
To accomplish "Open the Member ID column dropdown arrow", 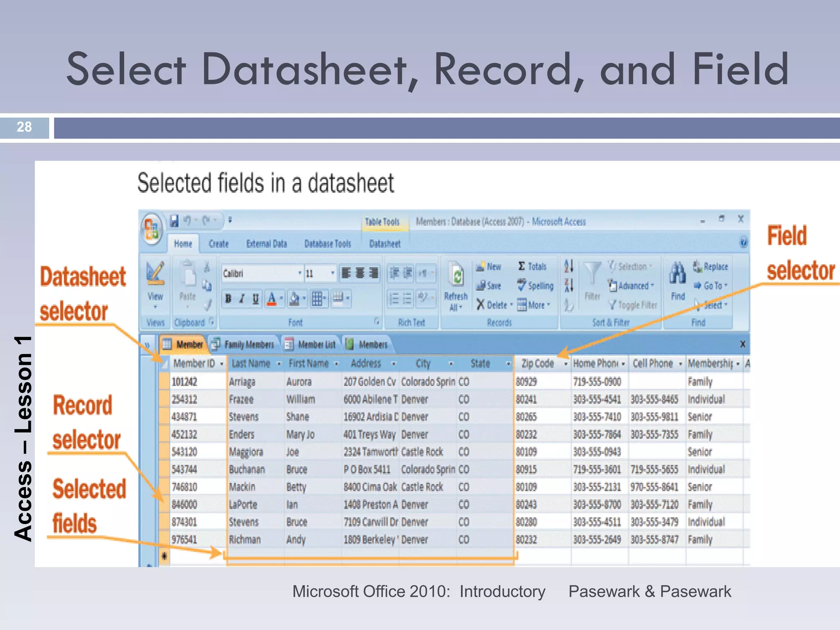I will click(221, 364).
